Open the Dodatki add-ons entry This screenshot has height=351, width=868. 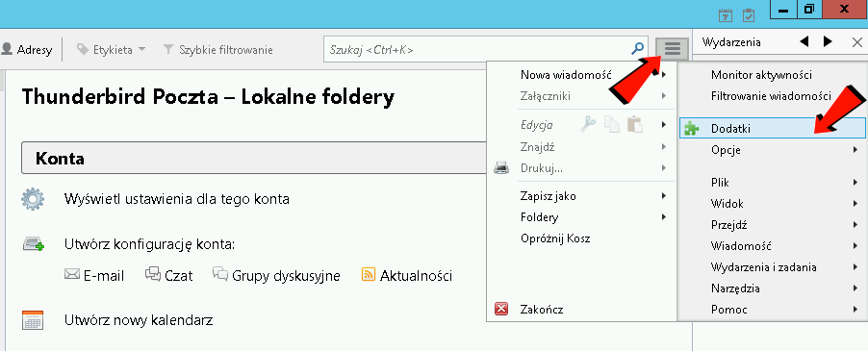pos(773,128)
